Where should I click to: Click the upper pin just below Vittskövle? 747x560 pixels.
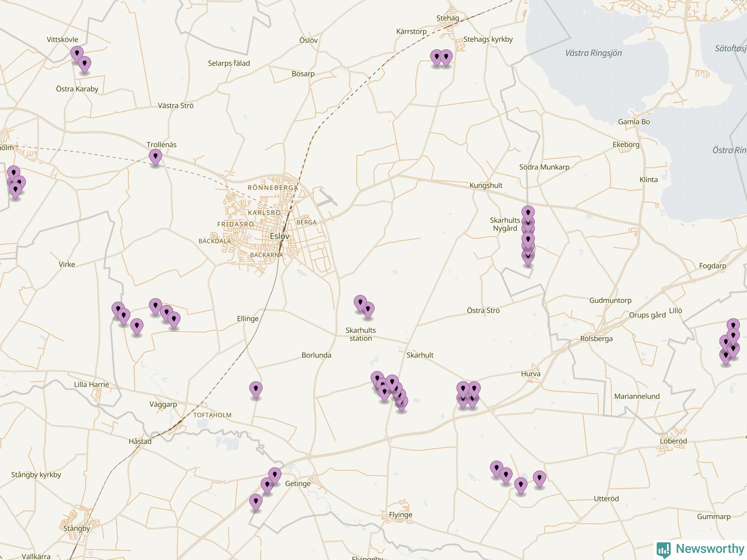click(x=77, y=55)
